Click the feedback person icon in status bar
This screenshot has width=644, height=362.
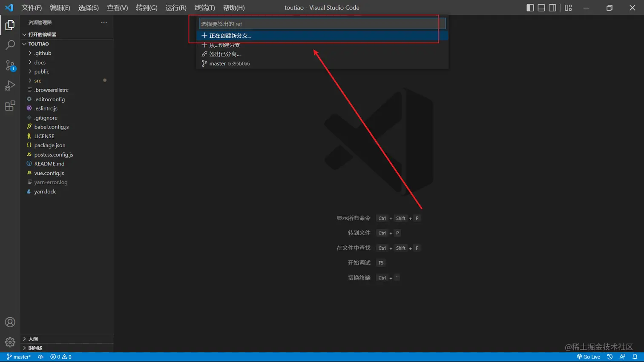[622, 357]
